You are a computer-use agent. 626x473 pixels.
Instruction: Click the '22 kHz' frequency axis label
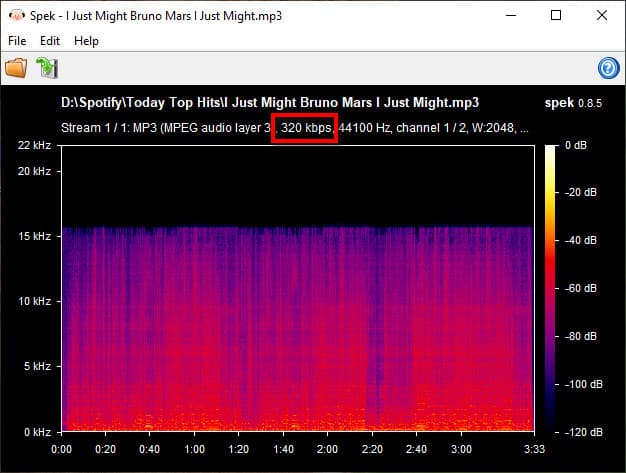tap(34, 145)
